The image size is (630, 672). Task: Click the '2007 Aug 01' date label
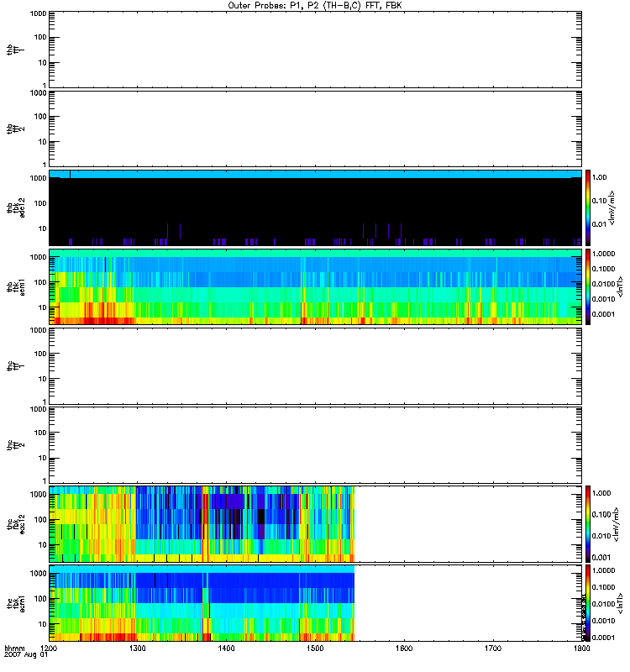(x=26, y=655)
